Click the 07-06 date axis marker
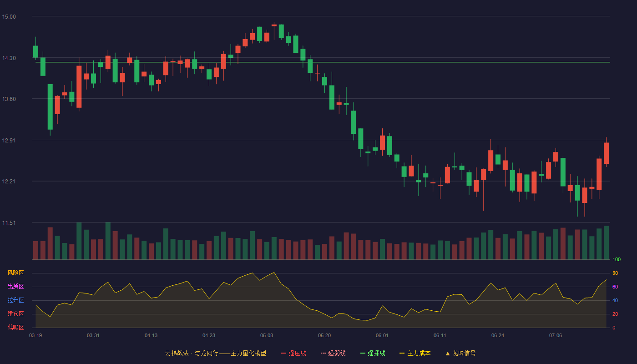The image size is (637, 364). 556,335
